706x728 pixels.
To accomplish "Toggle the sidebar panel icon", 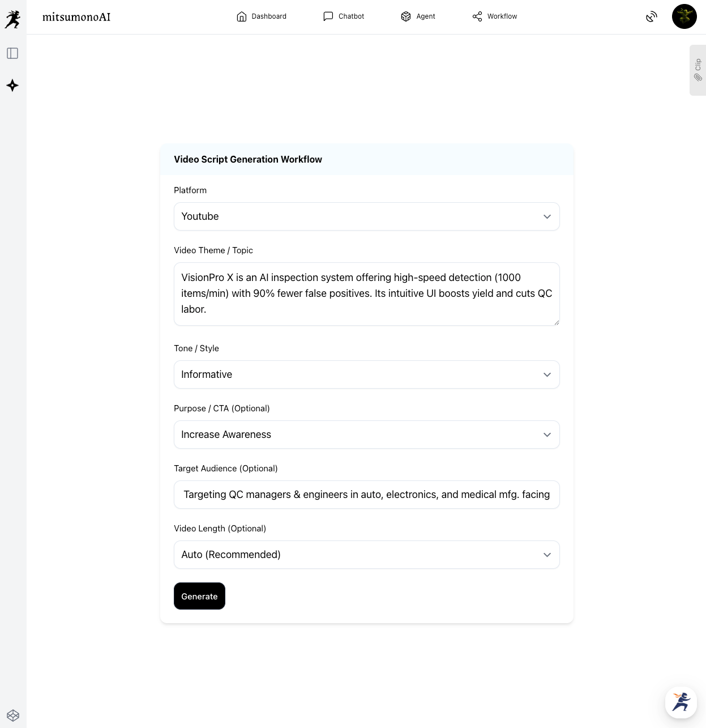I will tap(12, 53).
